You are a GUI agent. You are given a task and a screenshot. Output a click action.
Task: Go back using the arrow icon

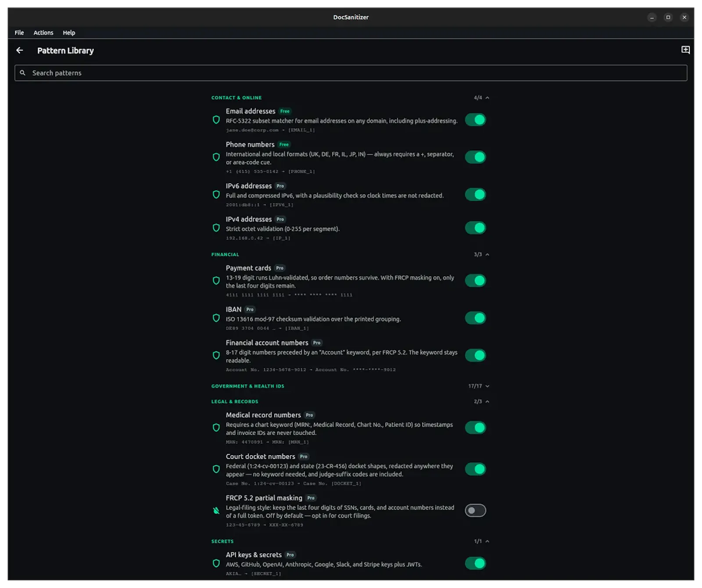point(20,50)
